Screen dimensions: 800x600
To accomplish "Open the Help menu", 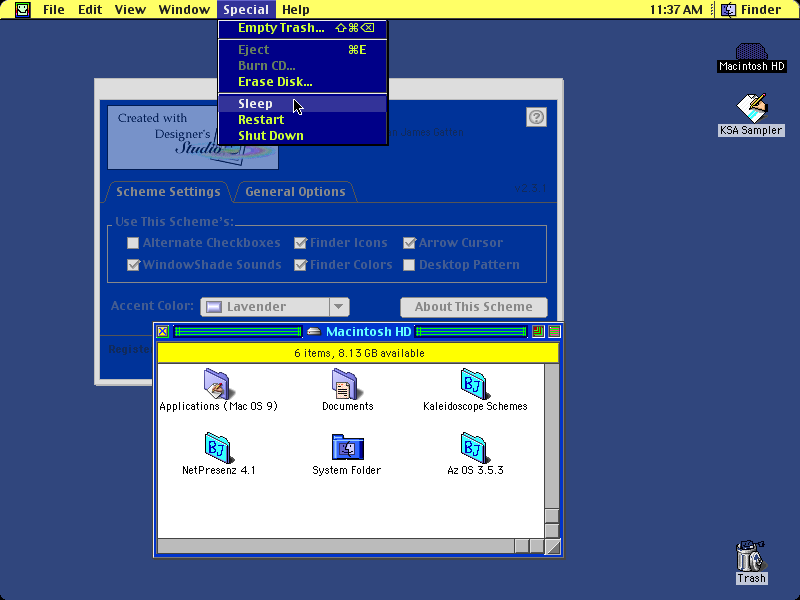I will pos(296,9).
